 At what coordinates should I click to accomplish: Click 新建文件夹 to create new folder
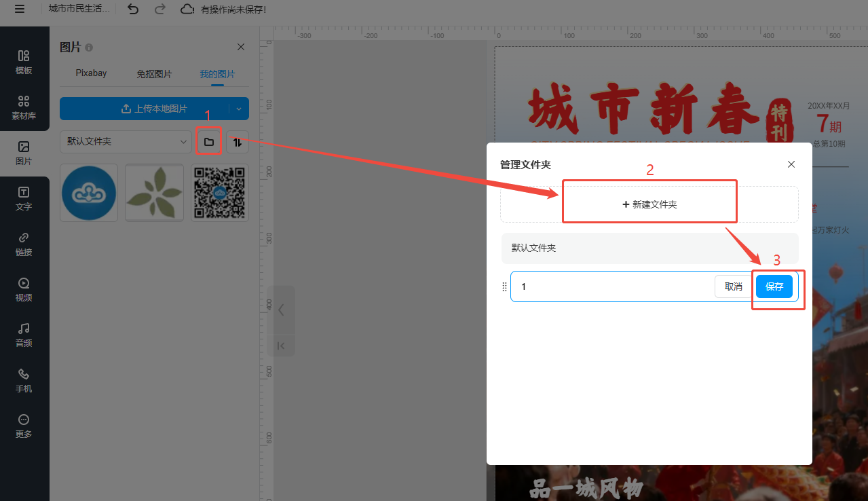(649, 204)
